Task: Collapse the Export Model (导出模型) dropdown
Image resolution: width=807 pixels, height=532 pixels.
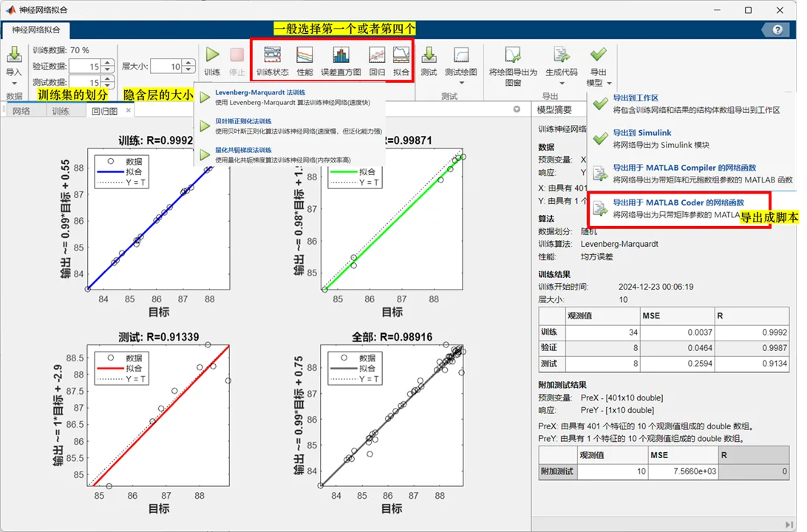Action: [598, 65]
